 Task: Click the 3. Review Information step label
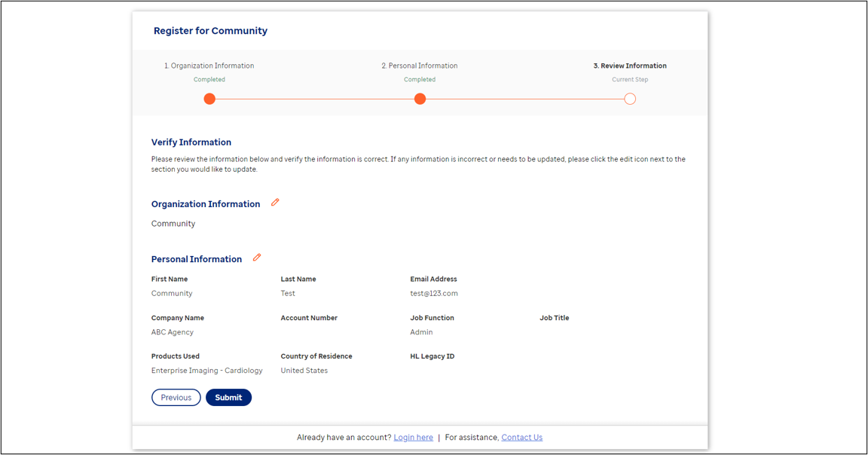click(x=630, y=66)
